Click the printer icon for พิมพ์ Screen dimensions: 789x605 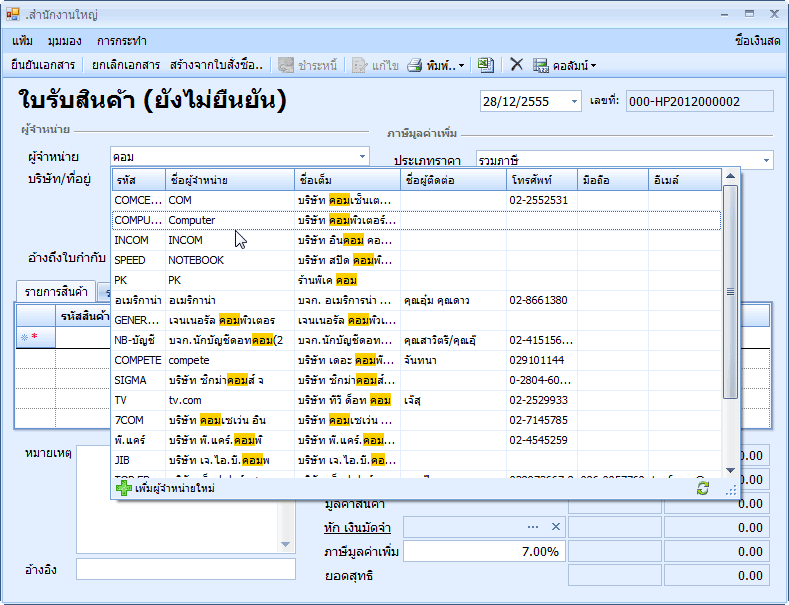pos(414,65)
